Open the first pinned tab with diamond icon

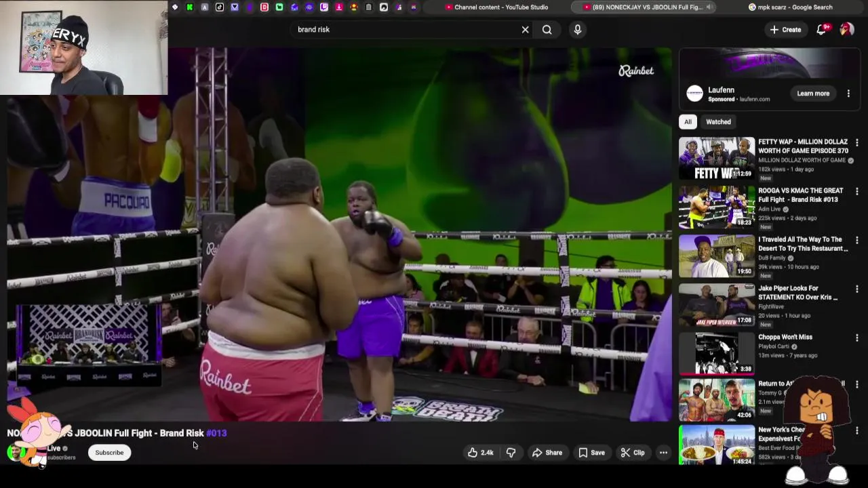click(175, 7)
